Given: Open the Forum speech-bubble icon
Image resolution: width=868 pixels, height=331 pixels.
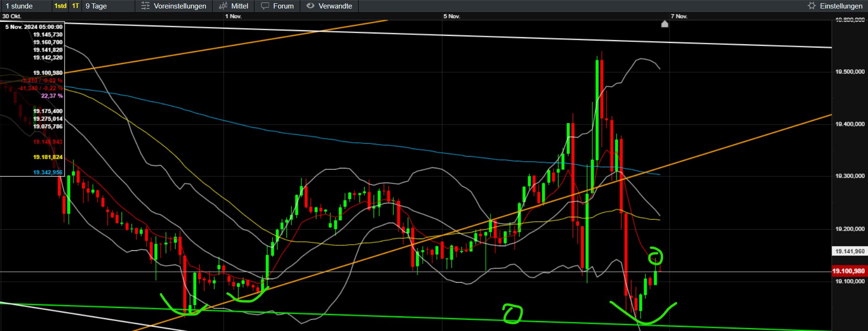Looking at the screenshot, I should (265, 6).
